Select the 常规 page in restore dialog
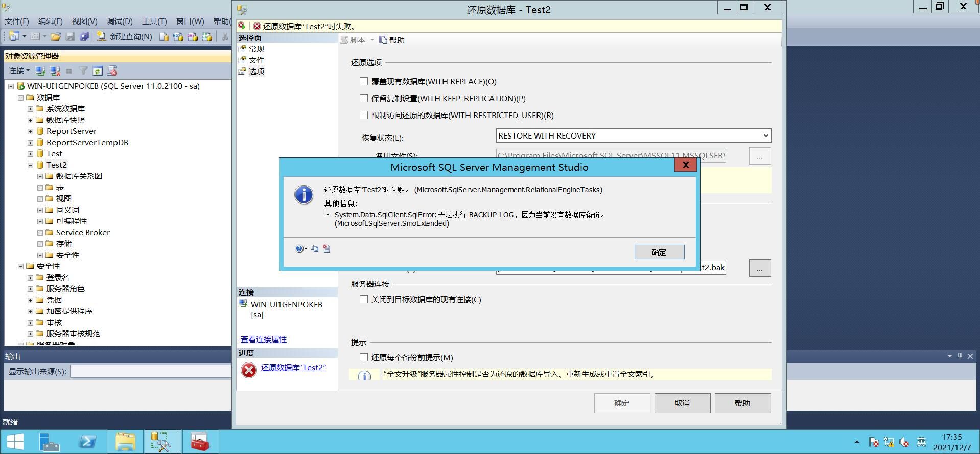 coord(256,49)
